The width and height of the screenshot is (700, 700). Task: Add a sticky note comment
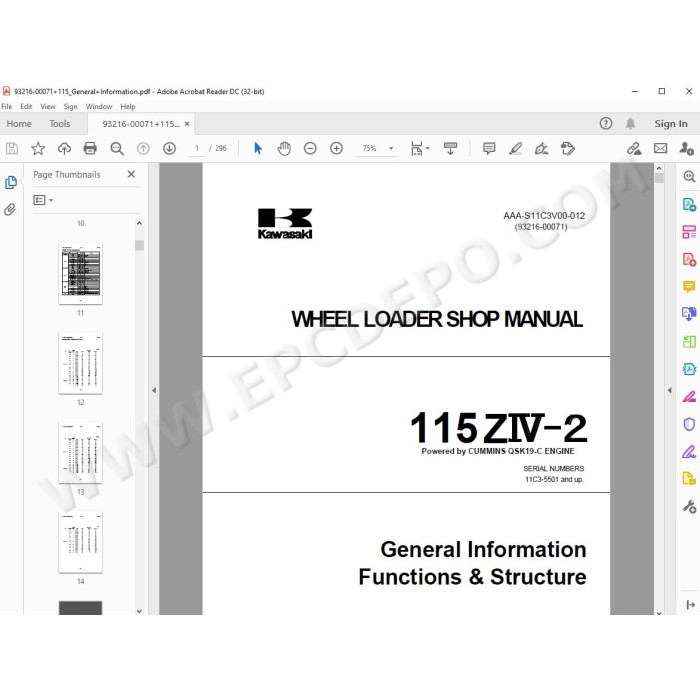click(x=489, y=148)
